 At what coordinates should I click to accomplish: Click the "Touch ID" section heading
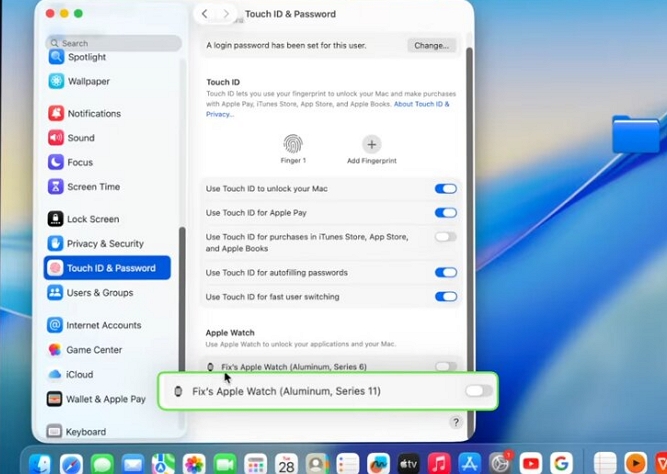point(223,82)
